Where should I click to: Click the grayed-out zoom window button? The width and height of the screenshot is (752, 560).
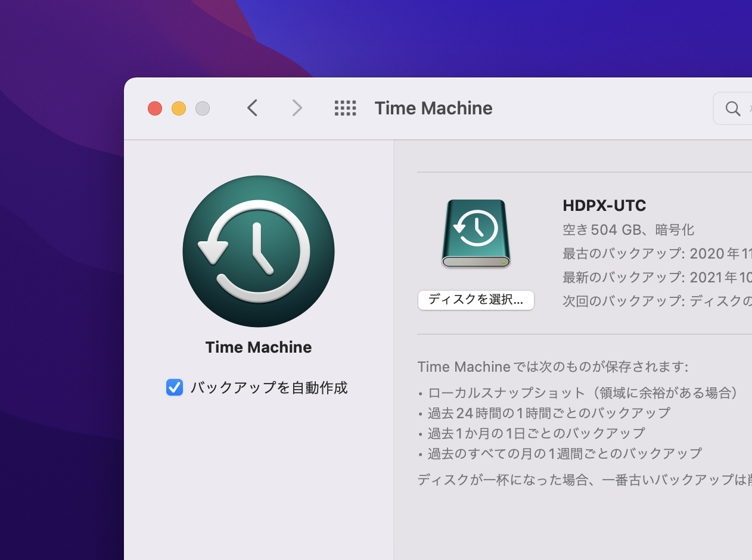(x=203, y=108)
